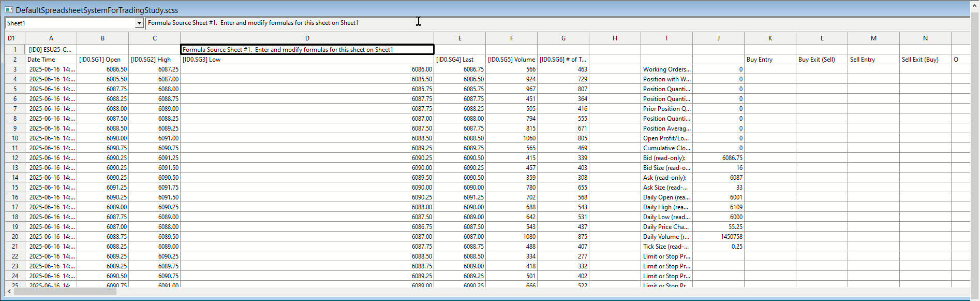The width and height of the screenshot is (980, 301).
Task: Click the left arrow of horizontal scrollbar
Action: click(x=9, y=292)
